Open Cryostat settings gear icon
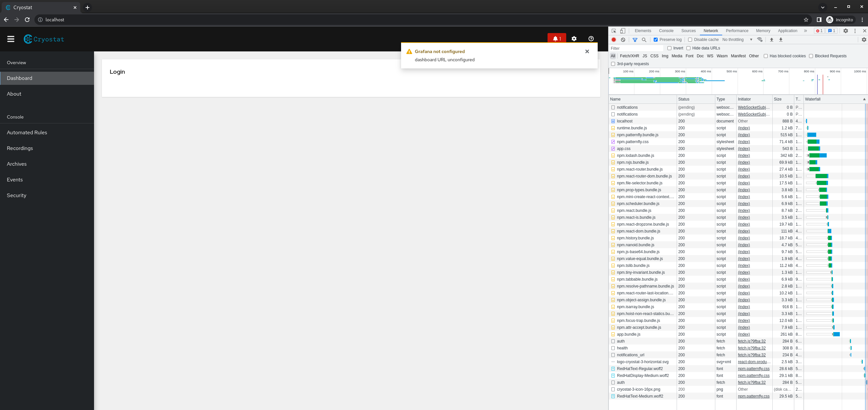 tap(574, 39)
